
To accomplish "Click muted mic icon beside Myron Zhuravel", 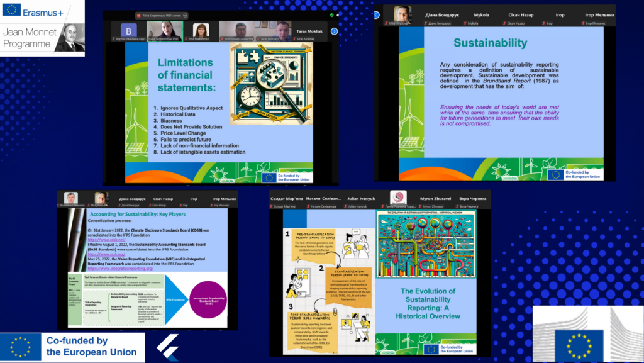I will pos(419,206).
